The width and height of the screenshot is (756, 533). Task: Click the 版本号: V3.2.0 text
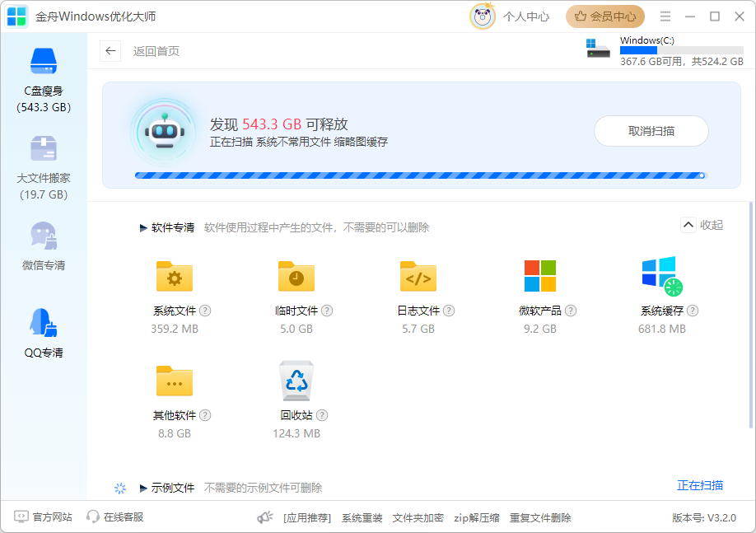tap(704, 518)
